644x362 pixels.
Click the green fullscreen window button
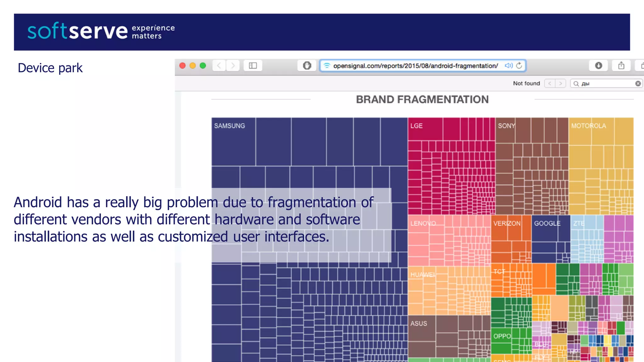coord(203,66)
